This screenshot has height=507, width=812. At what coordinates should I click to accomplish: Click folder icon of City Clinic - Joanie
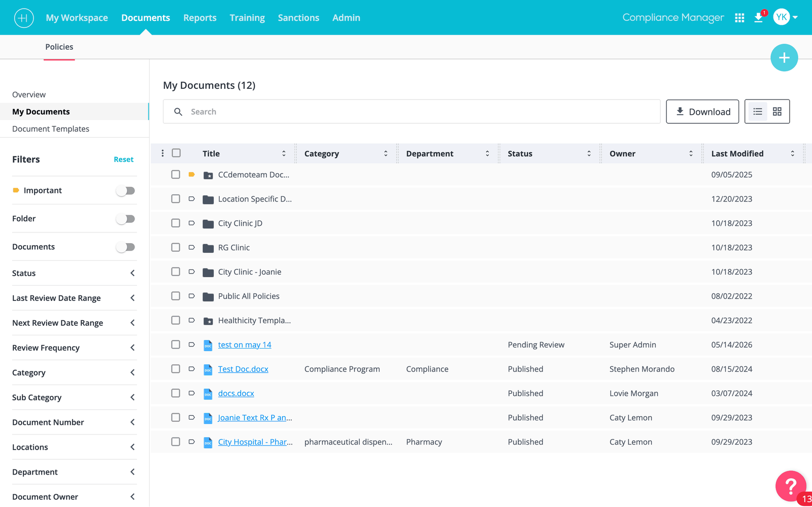tap(208, 272)
